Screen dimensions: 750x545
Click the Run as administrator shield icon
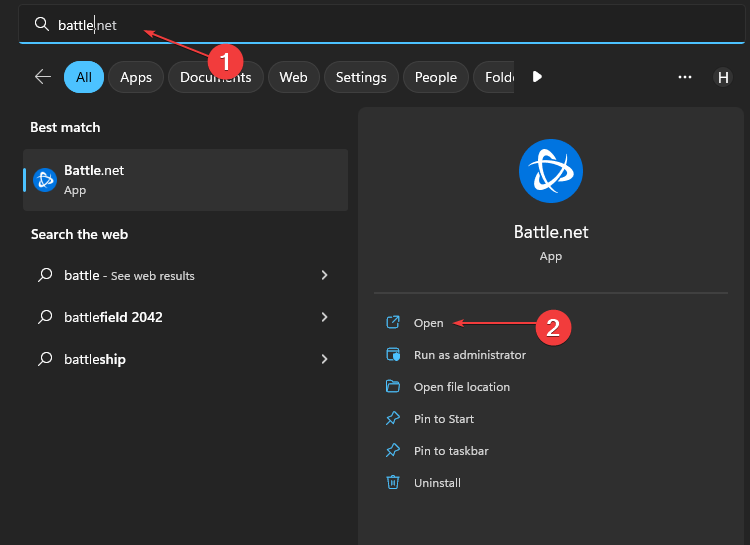coord(393,355)
